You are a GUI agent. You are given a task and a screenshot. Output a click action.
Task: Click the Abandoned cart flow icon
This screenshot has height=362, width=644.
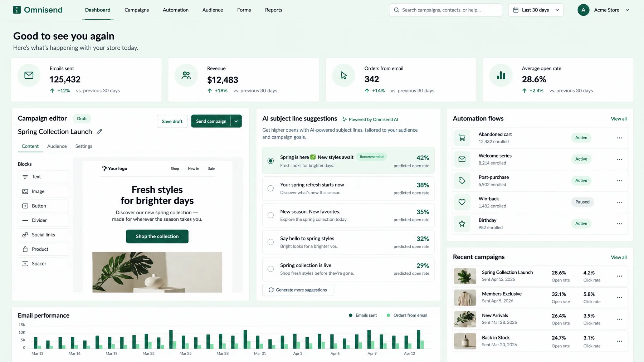click(x=462, y=138)
